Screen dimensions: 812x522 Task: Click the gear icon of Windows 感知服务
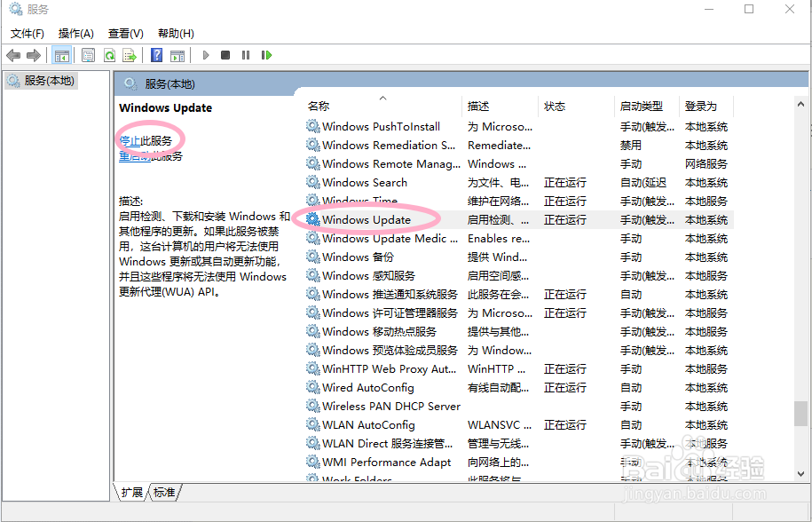click(x=312, y=275)
